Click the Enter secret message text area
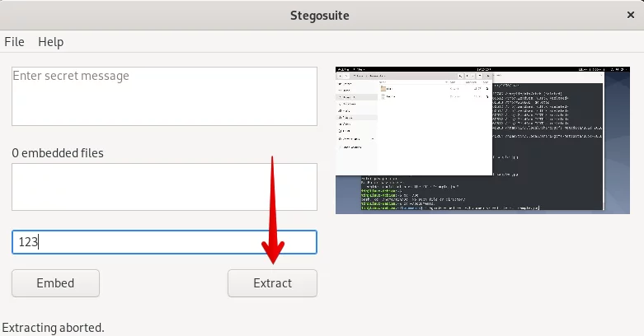The width and height of the screenshot is (644, 336). 164,96
